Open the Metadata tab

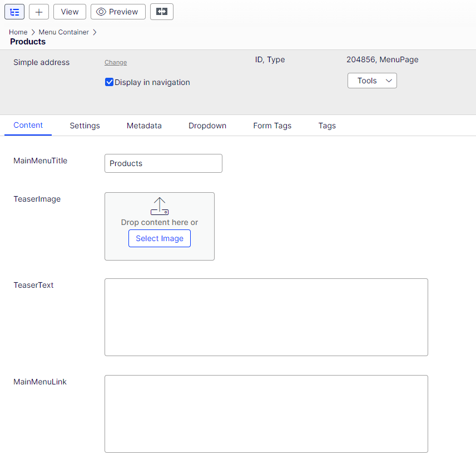(x=144, y=126)
